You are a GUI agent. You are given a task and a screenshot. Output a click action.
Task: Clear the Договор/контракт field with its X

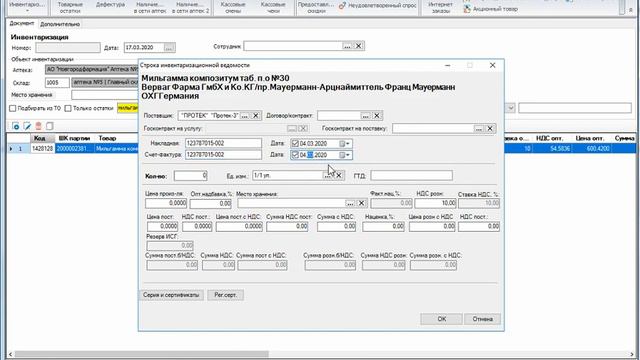(x=377, y=116)
